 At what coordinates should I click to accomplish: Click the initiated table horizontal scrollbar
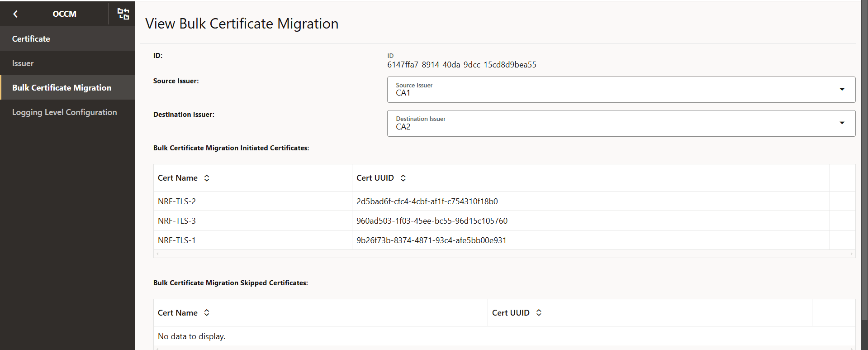pyautogui.click(x=504, y=254)
